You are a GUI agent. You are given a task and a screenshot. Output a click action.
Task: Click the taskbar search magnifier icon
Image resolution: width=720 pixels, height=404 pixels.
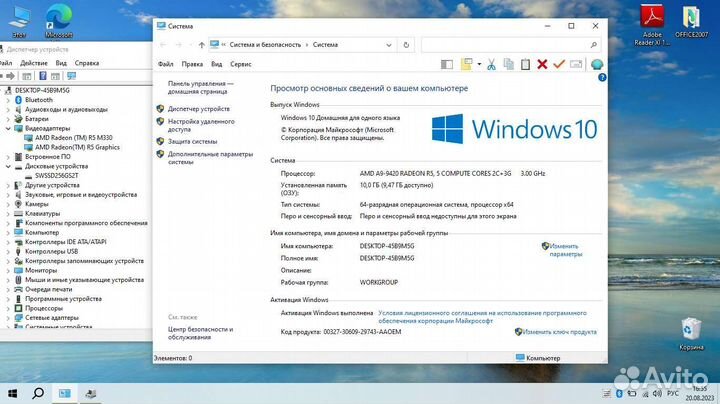pyautogui.click(x=38, y=393)
